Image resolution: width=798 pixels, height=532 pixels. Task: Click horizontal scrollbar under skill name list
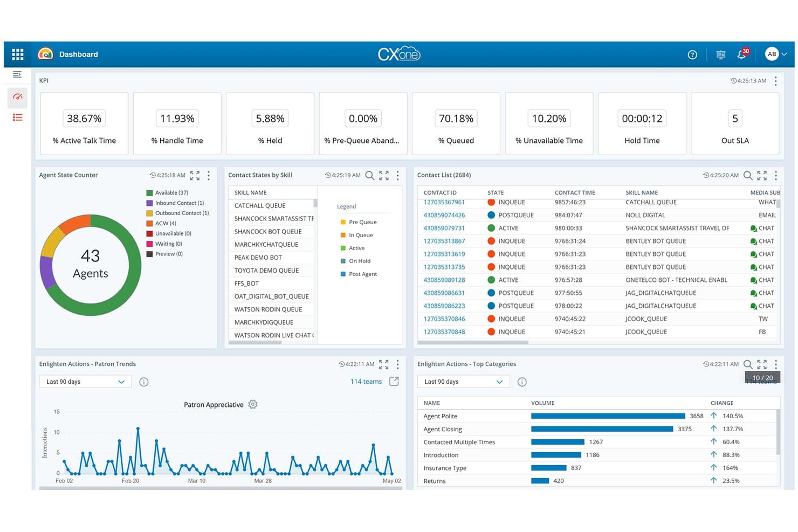pos(255,342)
